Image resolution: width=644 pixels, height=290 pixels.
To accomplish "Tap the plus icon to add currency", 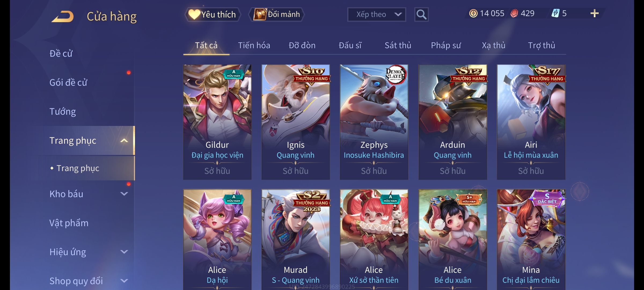I will (594, 13).
